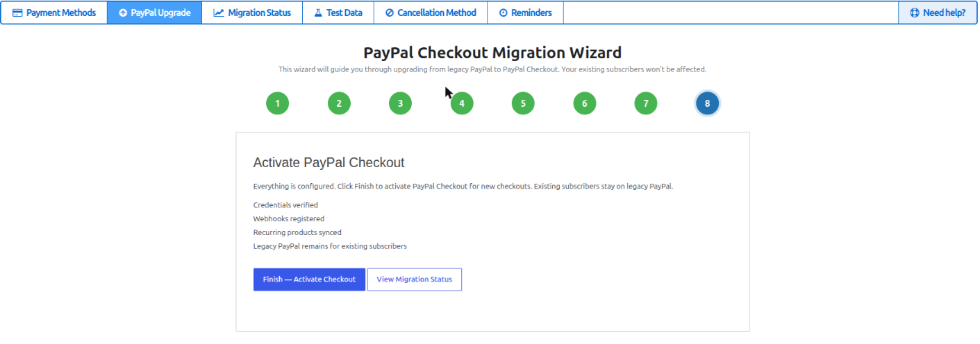Select wizard step 5 circle
The height and width of the screenshot is (344, 980).
coord(523,103)
